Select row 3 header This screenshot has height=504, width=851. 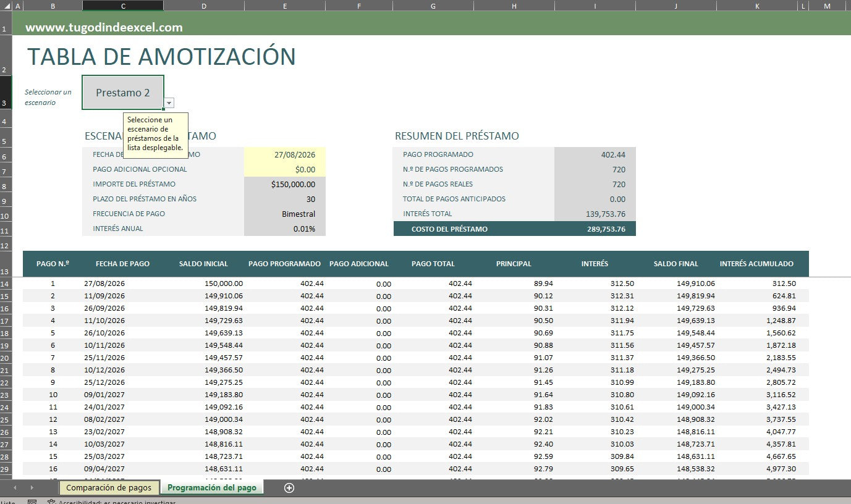point(6,93)
